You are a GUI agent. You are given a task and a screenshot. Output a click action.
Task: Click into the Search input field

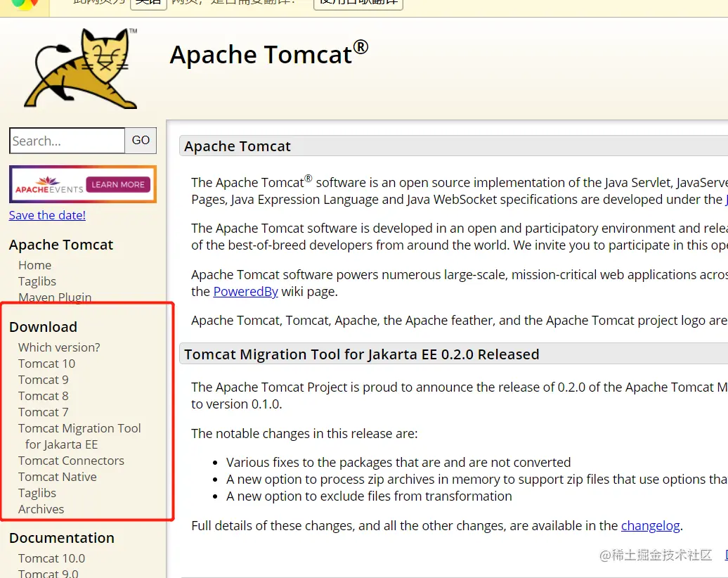(x=67, y=141)
